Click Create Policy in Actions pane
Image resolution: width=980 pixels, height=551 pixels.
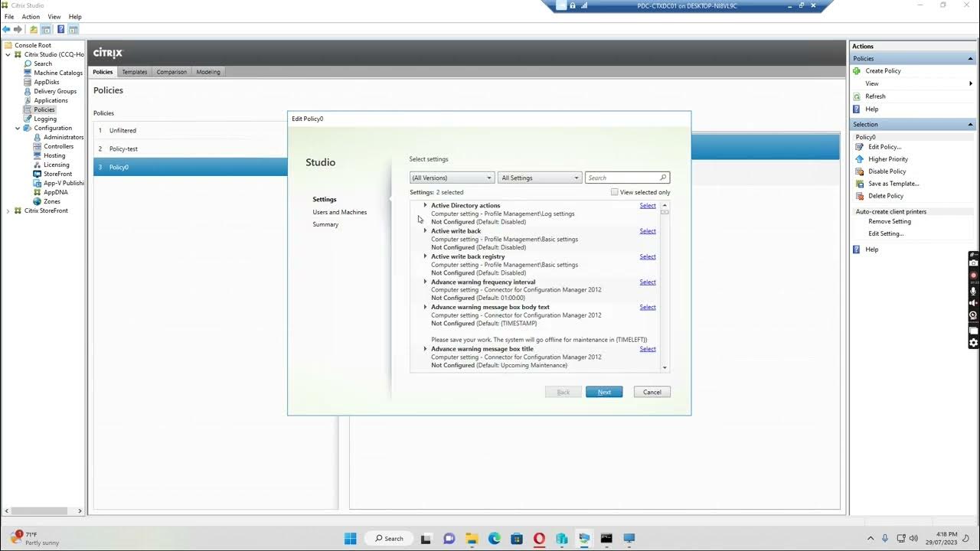coord(883,70)
